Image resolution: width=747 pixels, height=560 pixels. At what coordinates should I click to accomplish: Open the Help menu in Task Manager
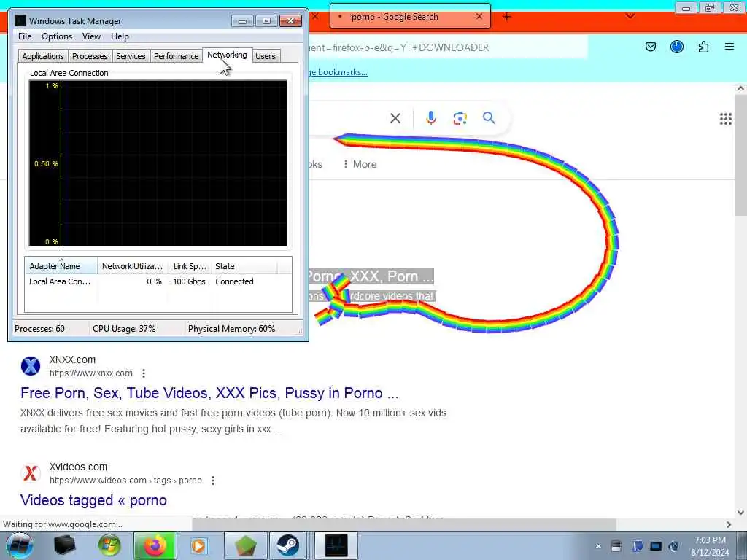point(120,36)
